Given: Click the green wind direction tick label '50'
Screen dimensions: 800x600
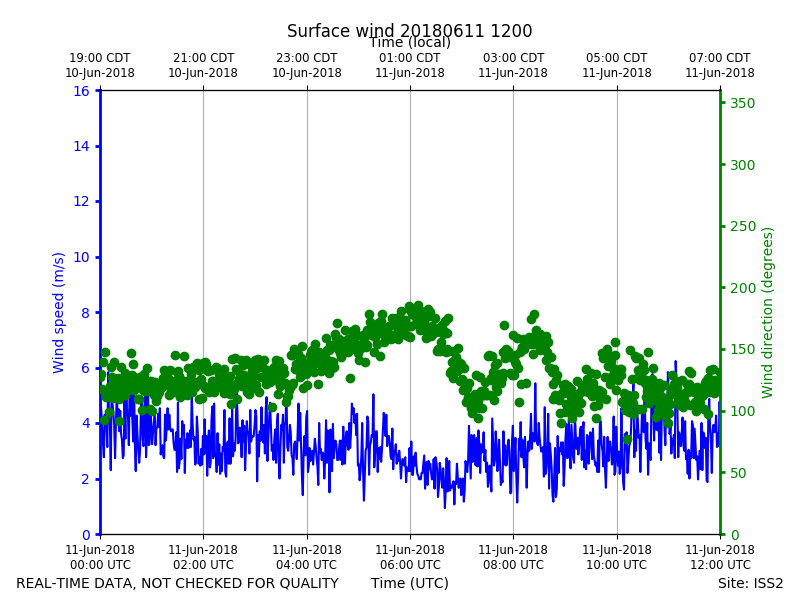Looking at the screenshot, I should [x=738, y=473].
